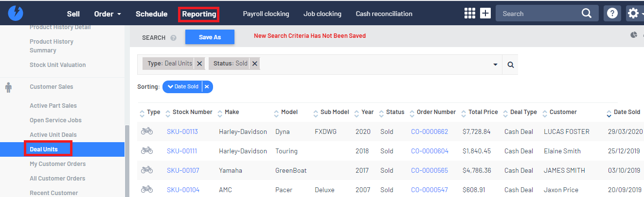Open the help question mark icon
Image resolution: width=644 pixels, height=197 pixels.
click(612, 14)
